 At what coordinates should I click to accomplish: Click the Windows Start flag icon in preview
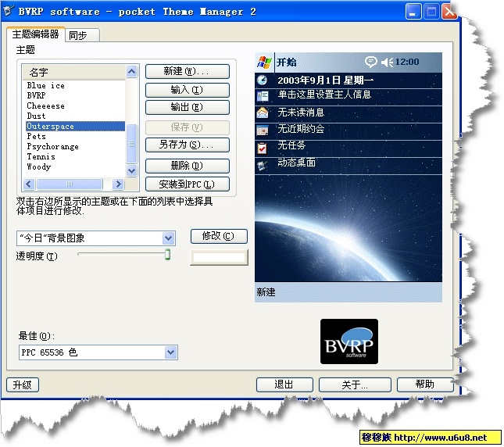click(264, 62)
